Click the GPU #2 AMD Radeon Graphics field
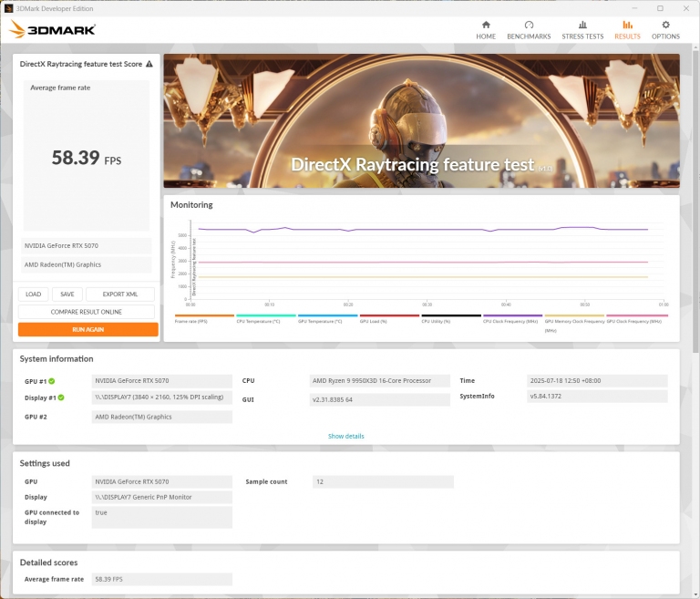The height and width of the screenshot is (599, 700). tap(162, 417)
